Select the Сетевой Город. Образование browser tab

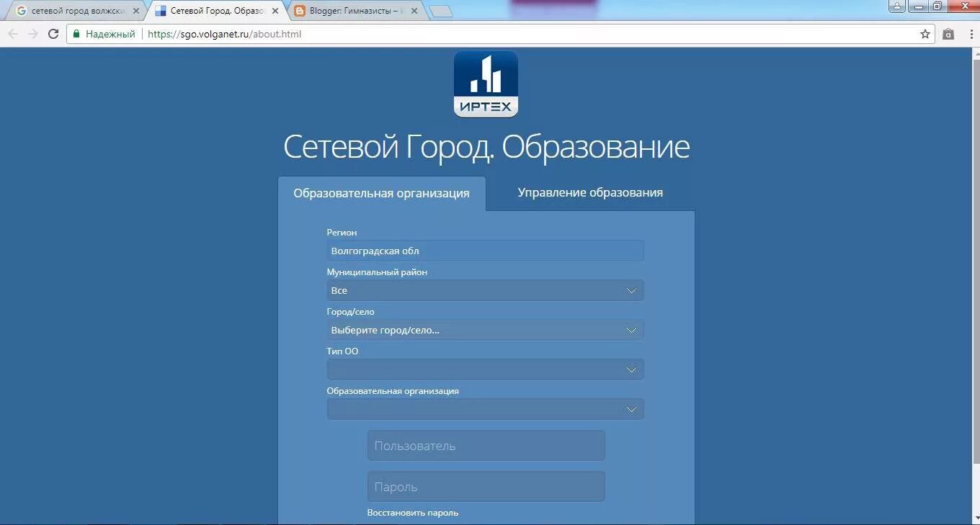point(218,11)
